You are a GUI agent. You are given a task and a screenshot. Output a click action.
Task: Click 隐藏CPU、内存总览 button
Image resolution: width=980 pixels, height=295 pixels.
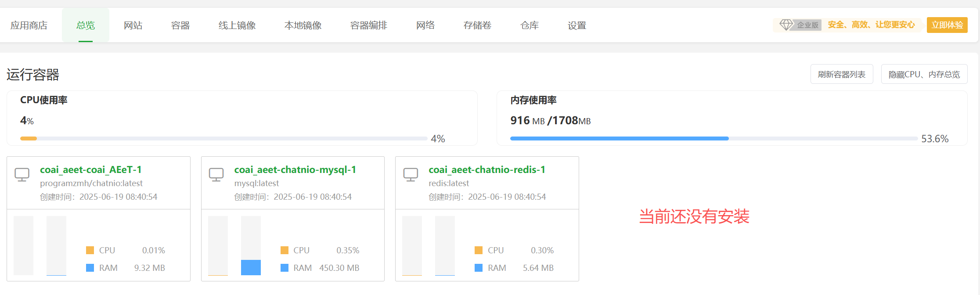coord(924,74)
